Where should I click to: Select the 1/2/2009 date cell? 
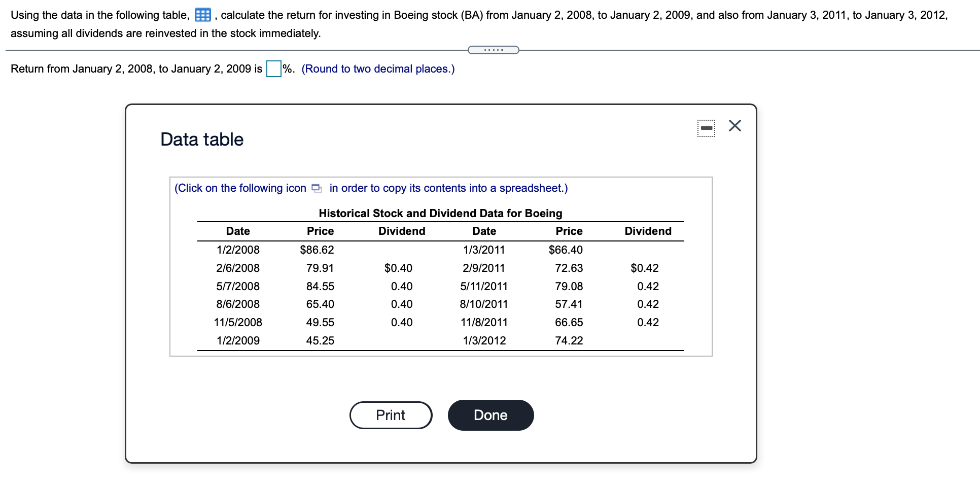[x=238, y=340]
